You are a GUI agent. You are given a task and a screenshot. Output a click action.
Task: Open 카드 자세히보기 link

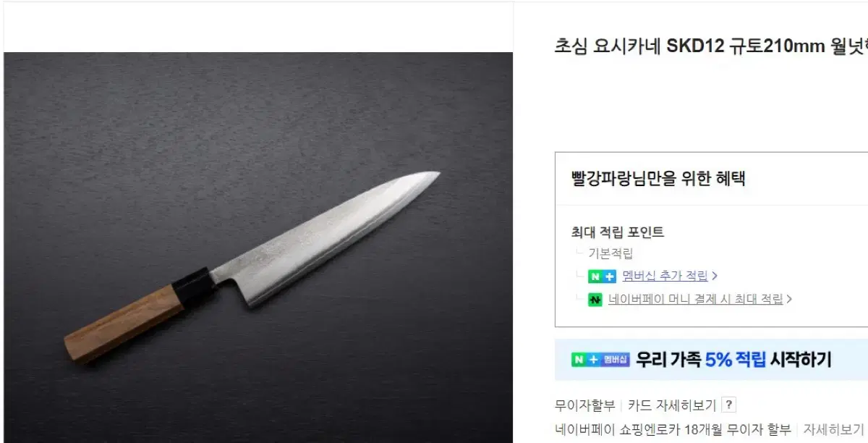pos(672,405)
